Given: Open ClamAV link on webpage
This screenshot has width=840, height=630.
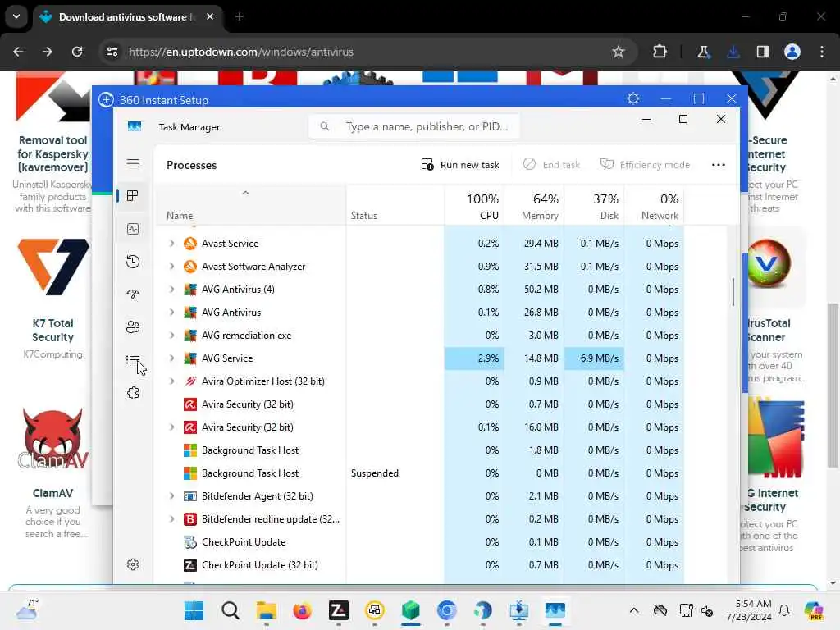Looking at the screenshot, I should tap(52, 493).
